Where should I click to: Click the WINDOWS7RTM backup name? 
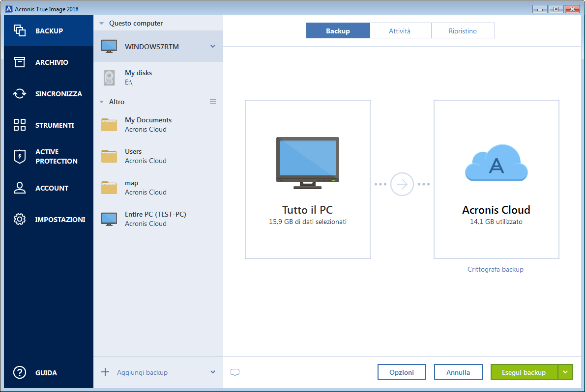tap(152, 47)
